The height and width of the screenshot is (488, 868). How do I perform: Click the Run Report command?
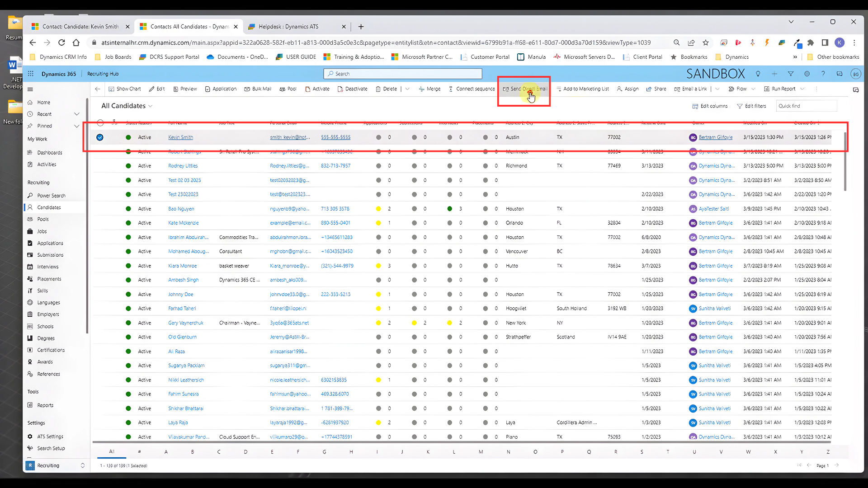[779, 89]
